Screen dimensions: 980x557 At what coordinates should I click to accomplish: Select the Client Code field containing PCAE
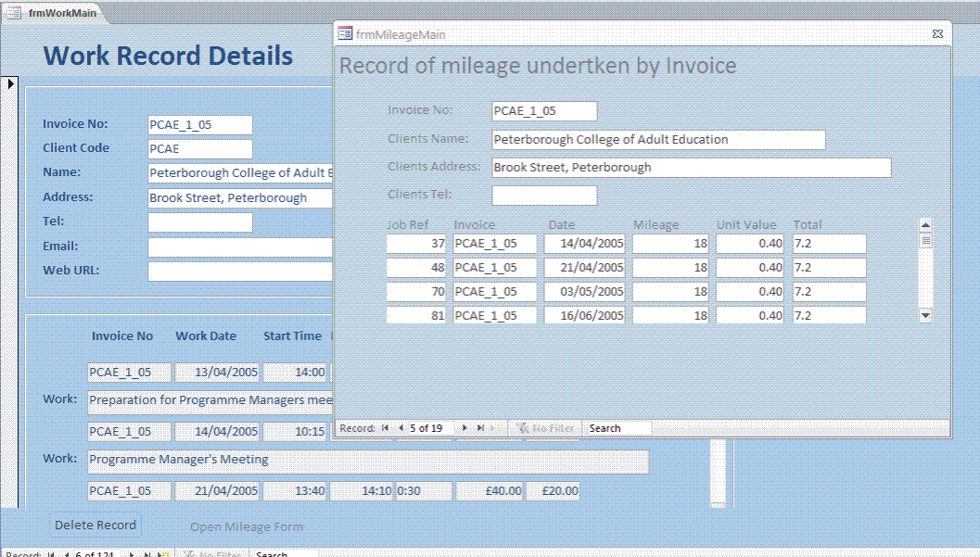[x=199, y=149]
